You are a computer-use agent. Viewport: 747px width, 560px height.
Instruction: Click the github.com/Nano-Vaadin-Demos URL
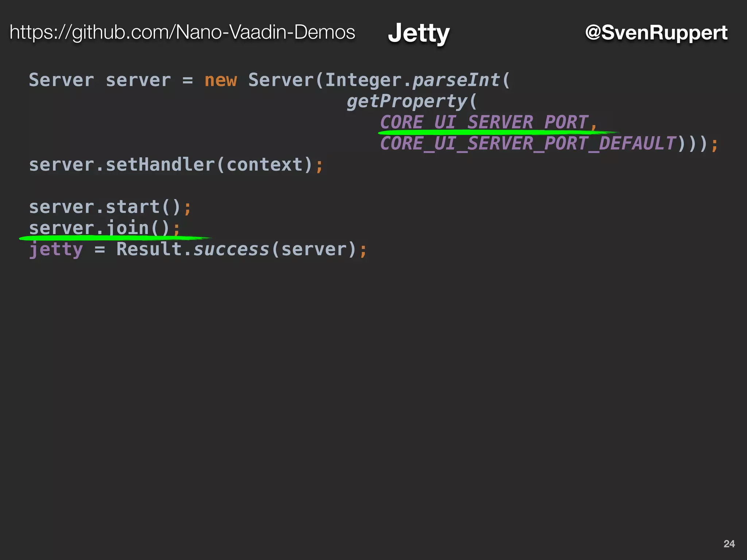tap(182, 32)
